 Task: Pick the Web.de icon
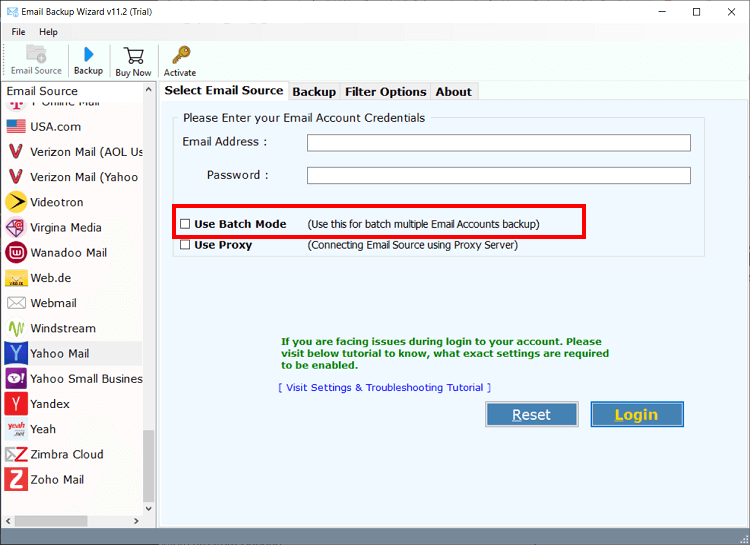16,278
